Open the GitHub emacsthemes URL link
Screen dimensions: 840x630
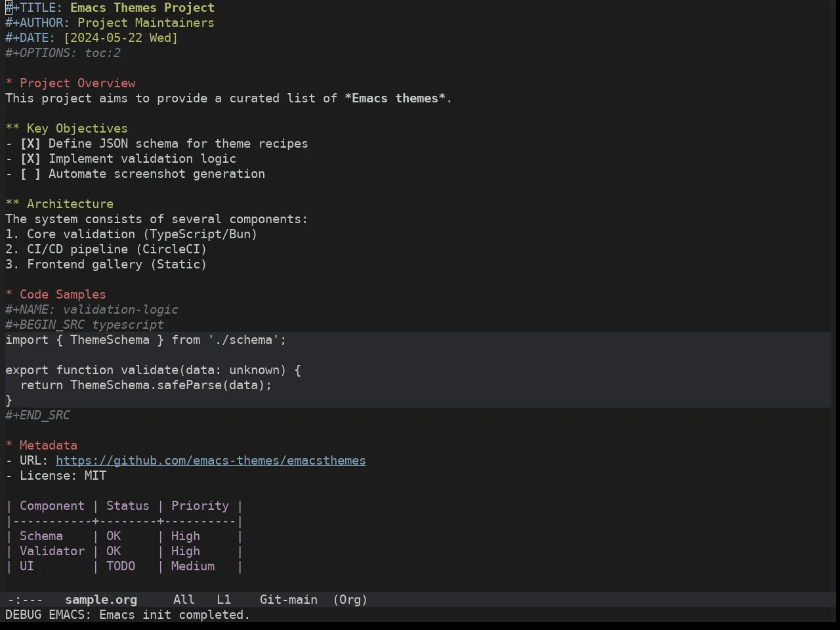tap(211, 461)
